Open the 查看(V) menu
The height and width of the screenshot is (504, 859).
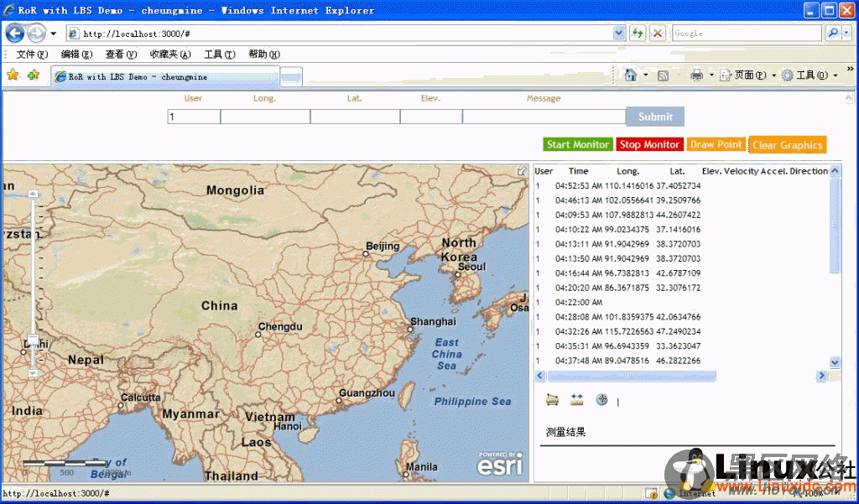pos(121,55)
